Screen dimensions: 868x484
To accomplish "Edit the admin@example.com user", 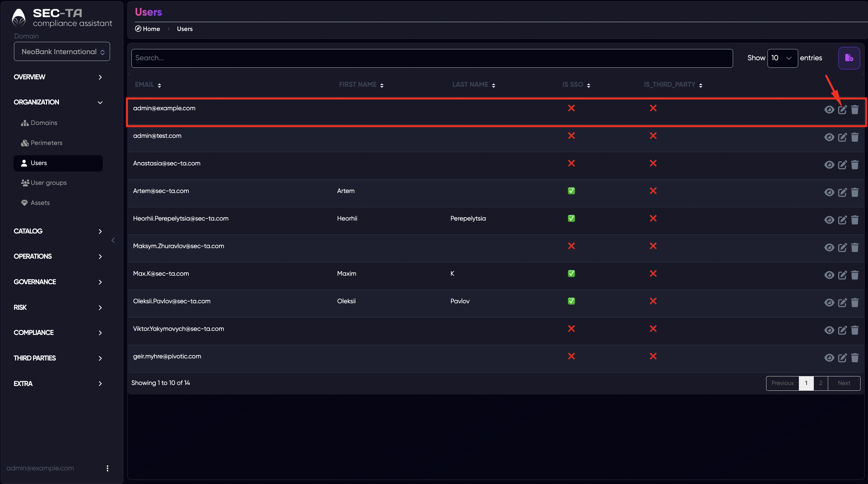I will click(x=842, y=110).
